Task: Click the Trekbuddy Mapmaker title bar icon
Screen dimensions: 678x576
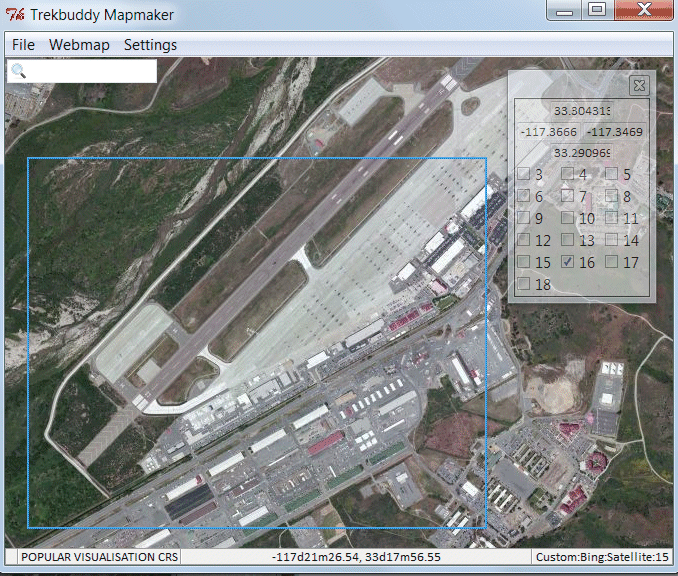Action: [15, 15]
